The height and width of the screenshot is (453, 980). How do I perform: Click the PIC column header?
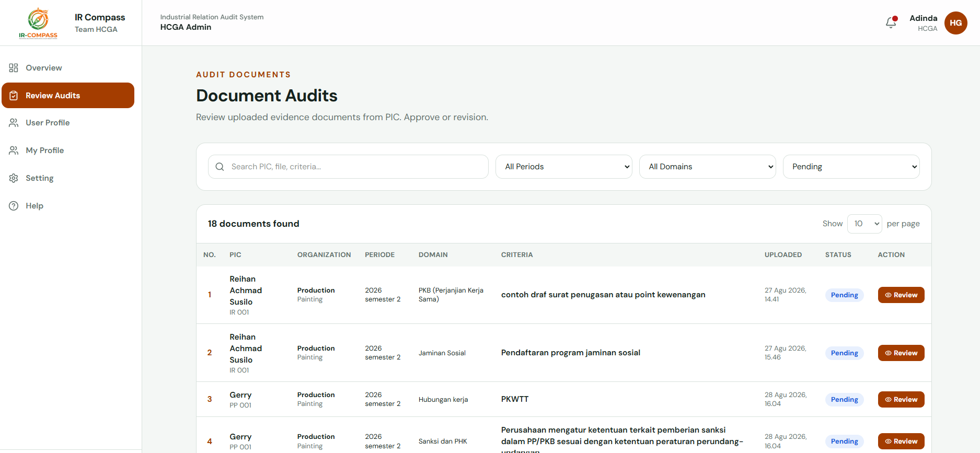(235, 255)
